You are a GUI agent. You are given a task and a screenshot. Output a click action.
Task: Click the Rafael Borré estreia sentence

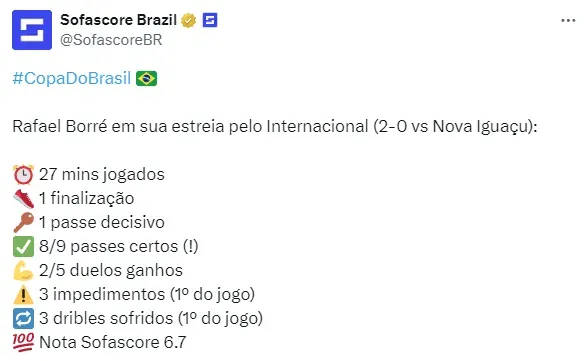[275, 127]
